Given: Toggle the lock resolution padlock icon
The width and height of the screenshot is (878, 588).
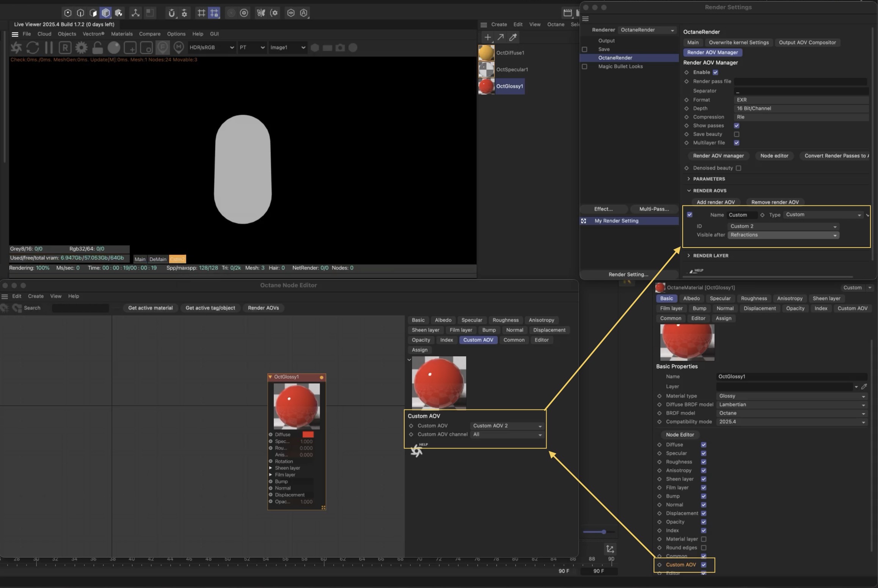Looking at the screenshot, I should [x=97, y=48].
